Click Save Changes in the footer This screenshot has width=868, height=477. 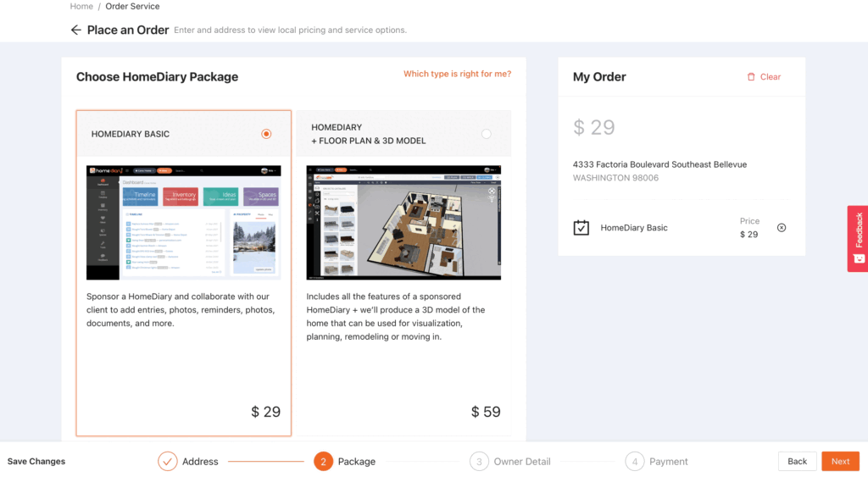(x=36, y=462)
